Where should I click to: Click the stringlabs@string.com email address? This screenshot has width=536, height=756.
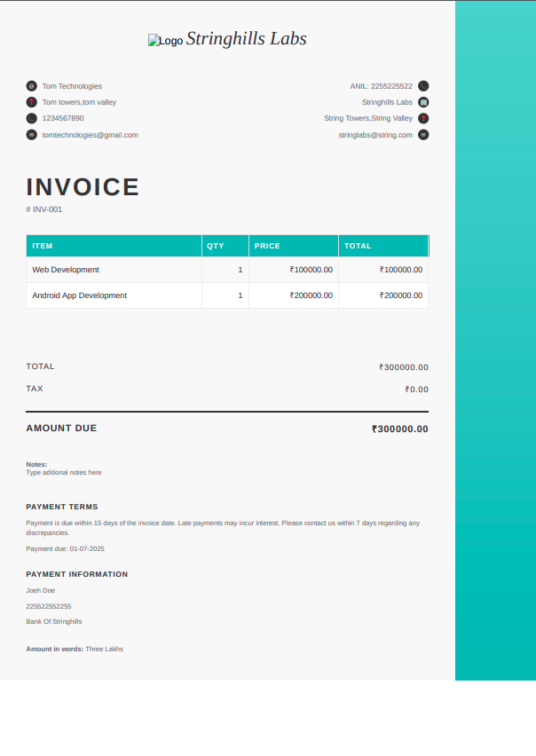pos(374,135)
